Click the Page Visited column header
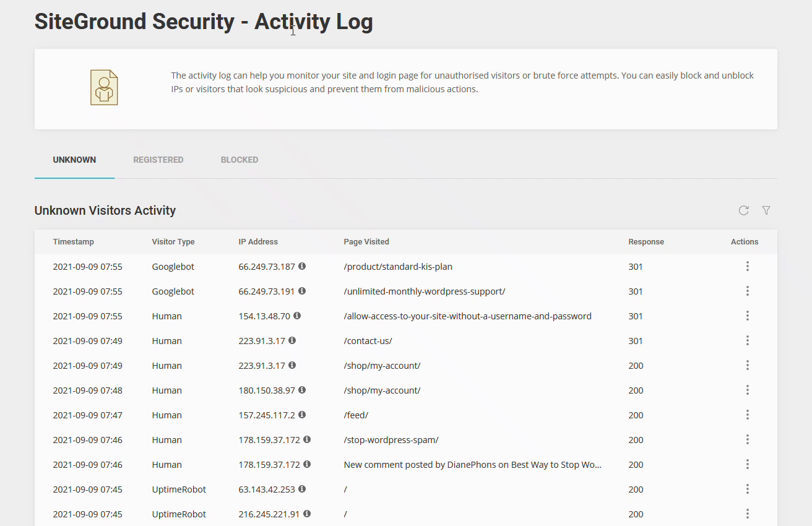This screenshot has width=812, height=526. (x=366, y=242)
